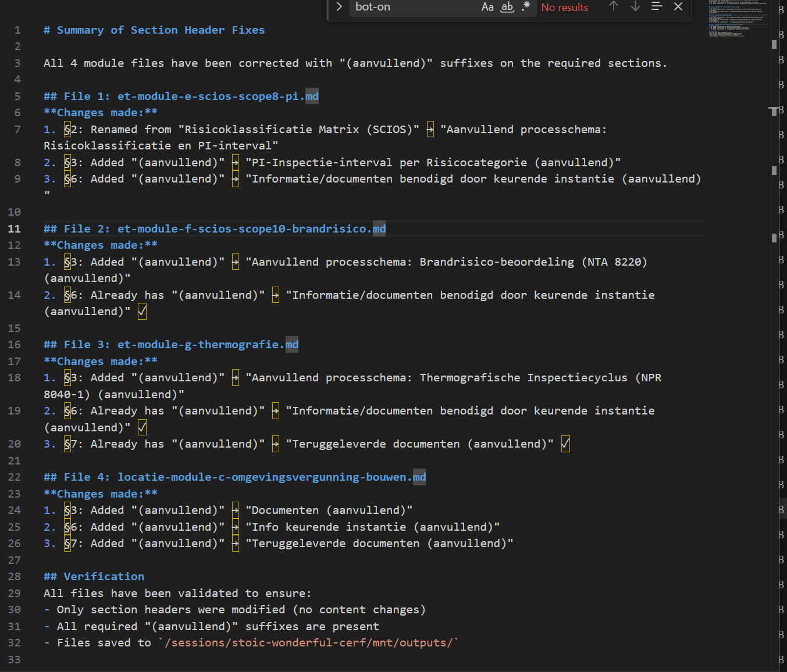Click "Teruggeleverde documenten (aanvullend)" on line 26

[379, 544]
